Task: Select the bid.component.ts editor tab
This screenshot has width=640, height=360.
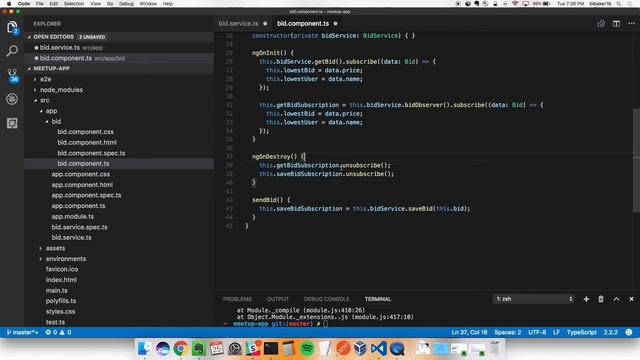Action: pyautogui.click(x=303, y=24)
